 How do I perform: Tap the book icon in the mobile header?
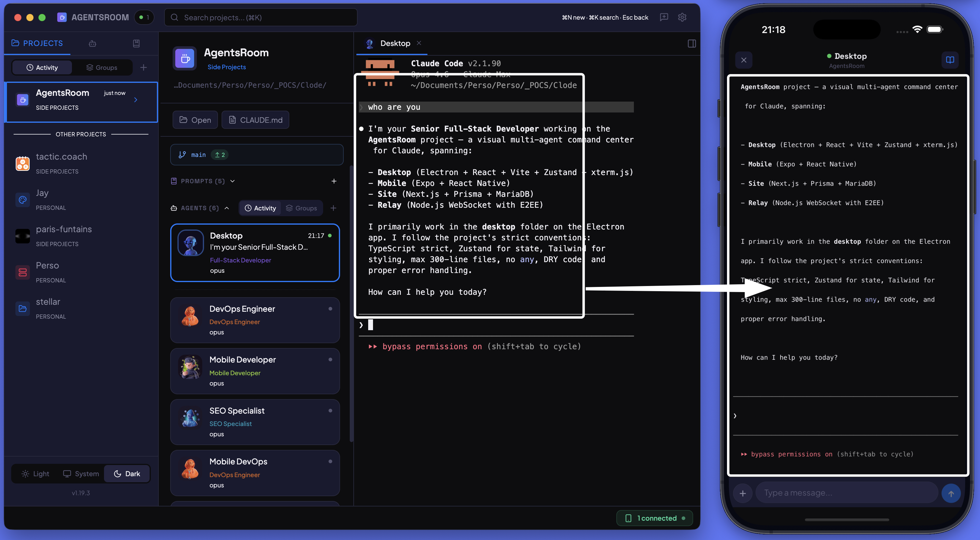[950, 60]
